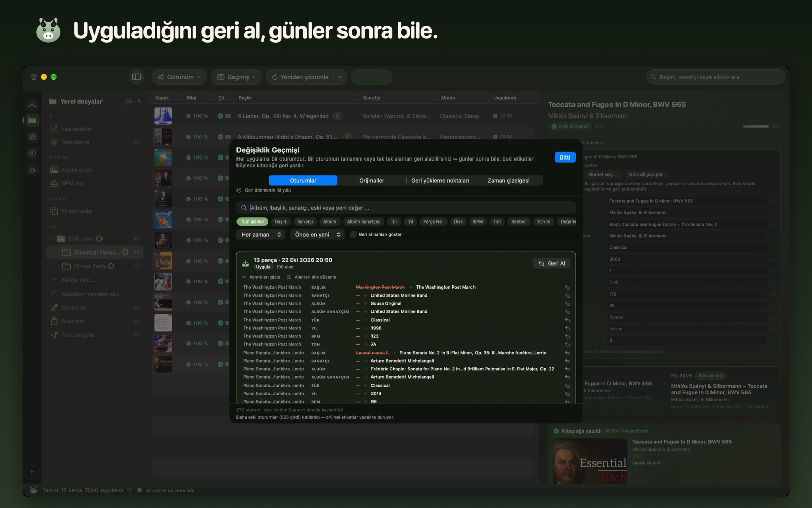Click the main library search field
The image size is (812, 508).
click(x=716, y=77)
